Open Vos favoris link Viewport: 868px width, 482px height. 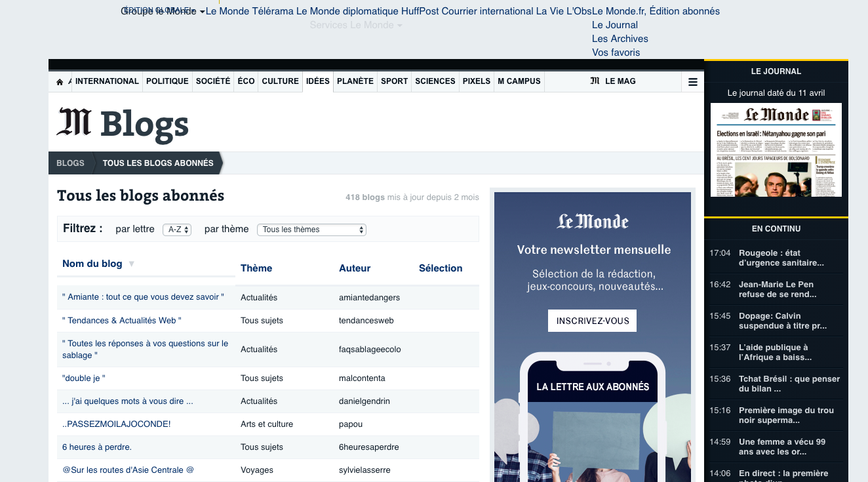pyautogui.click(x=616, y=52)
